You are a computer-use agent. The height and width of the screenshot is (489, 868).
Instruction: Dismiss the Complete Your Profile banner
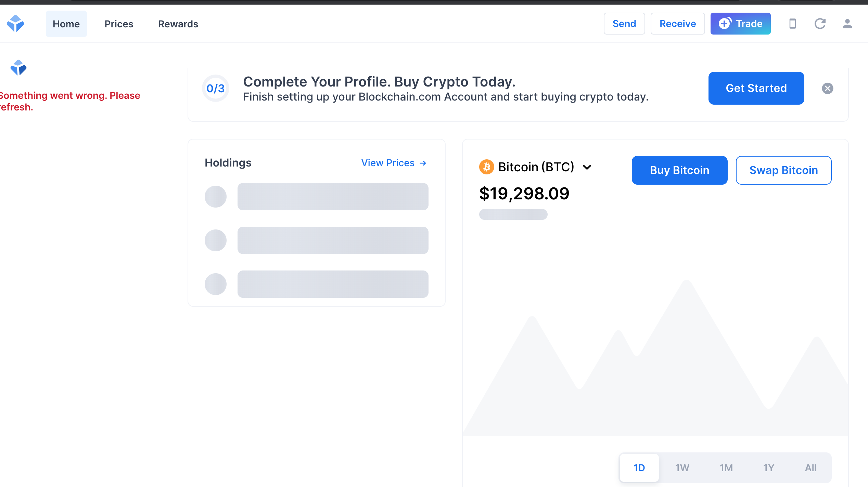827,88
